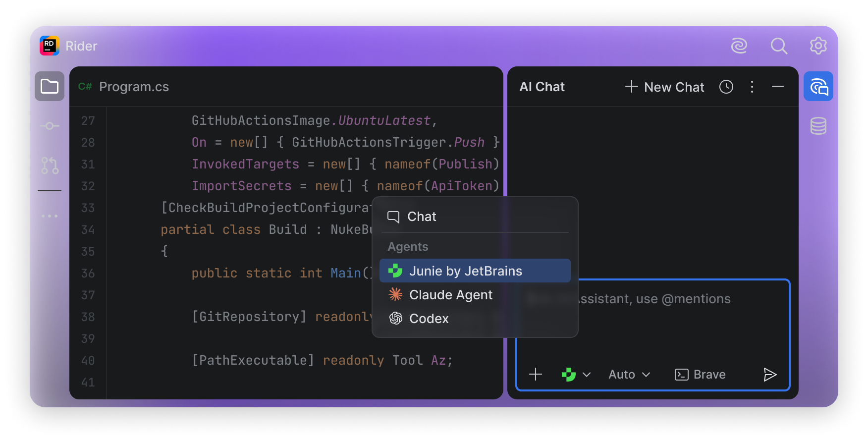Open AI Chat kebab options menu
This screenshot has width=868, height=441.
(x=752, y=87)
